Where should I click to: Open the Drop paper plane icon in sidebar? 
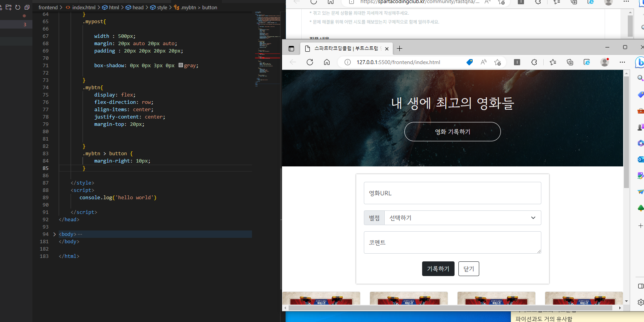click(641, 192)
